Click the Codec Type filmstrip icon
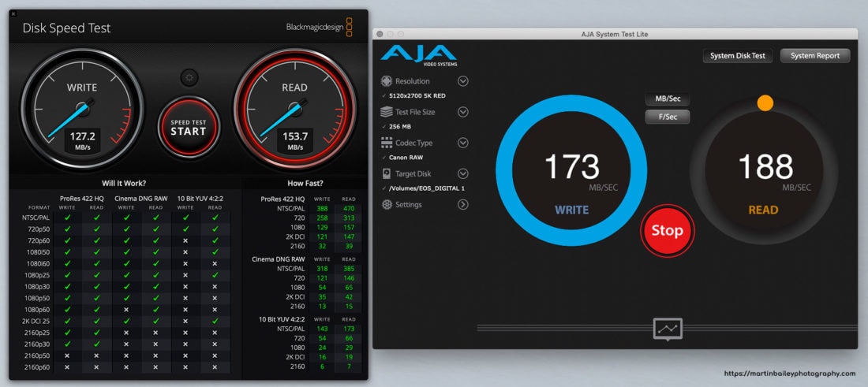868x387 pixels. (x=387, y=143)
